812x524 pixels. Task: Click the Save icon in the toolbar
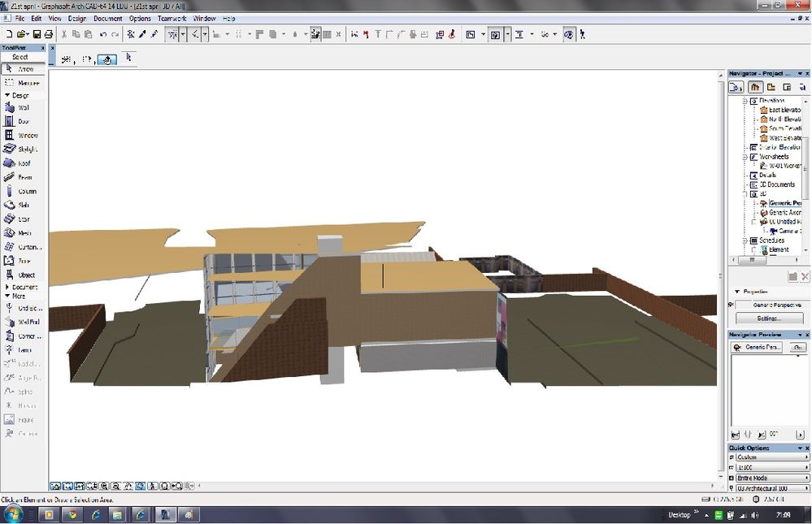click(x=37, y=34)
